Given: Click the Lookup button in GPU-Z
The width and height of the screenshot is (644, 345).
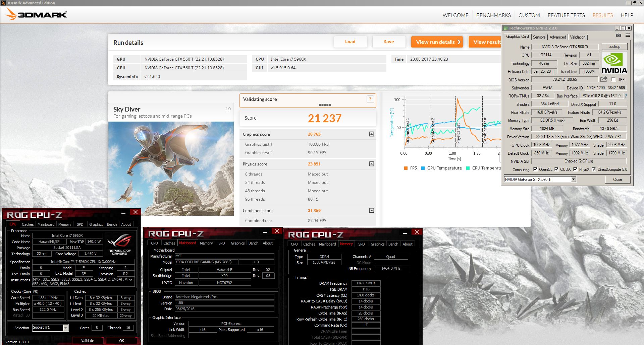Looking at the screenshot, I should point(614,47).
